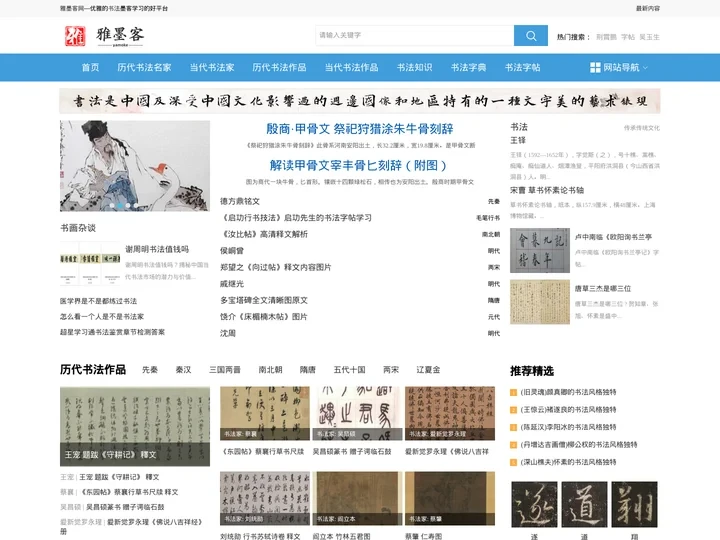Viewport: 720px width, 540px height.
Task: Focus the 请输入关键字 search field
Action: tap(414, 35)
